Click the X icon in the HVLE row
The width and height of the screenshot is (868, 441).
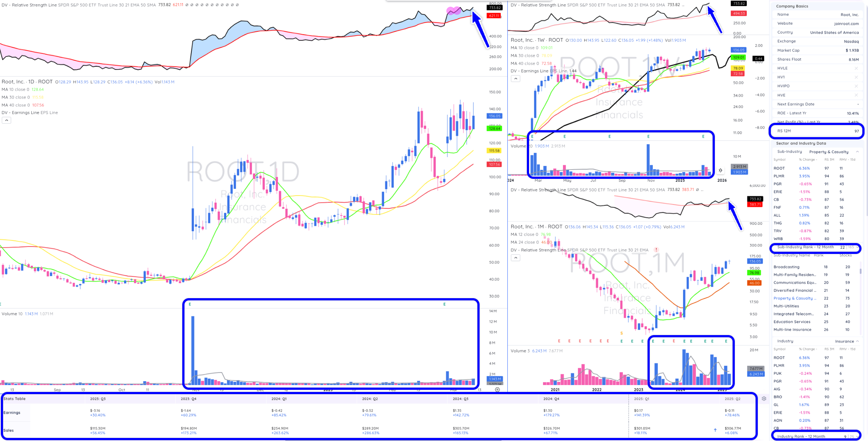pyautogui.click(x=856, y=68)
